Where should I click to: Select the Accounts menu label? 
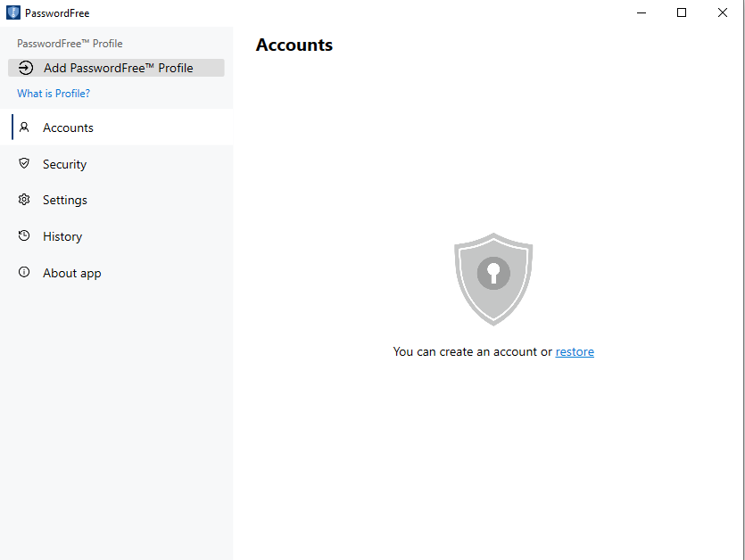tap(68, 128)
